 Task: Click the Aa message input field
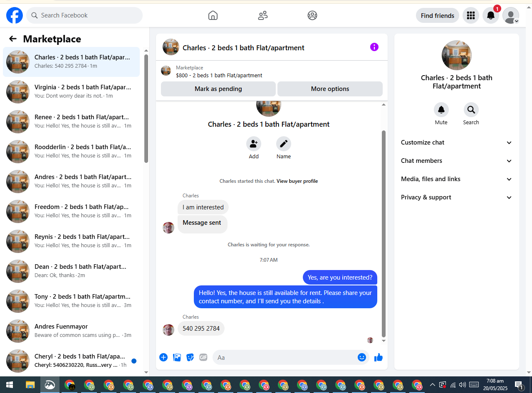pos(285,357)
